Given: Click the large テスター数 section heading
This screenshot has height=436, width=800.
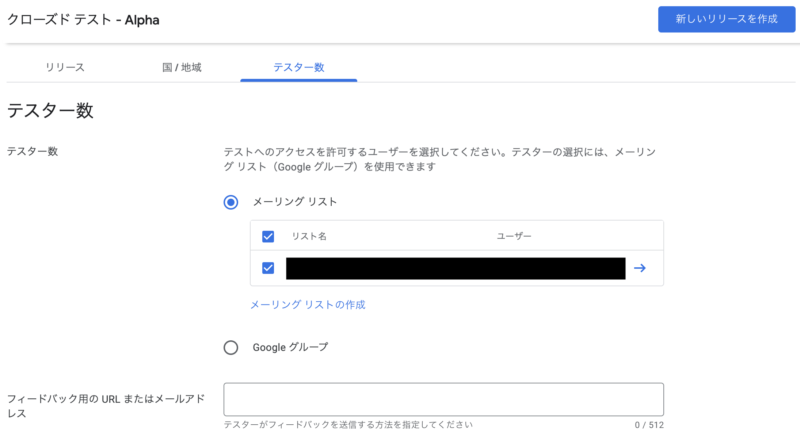Looking at the screenshot, I should (51, 111).
